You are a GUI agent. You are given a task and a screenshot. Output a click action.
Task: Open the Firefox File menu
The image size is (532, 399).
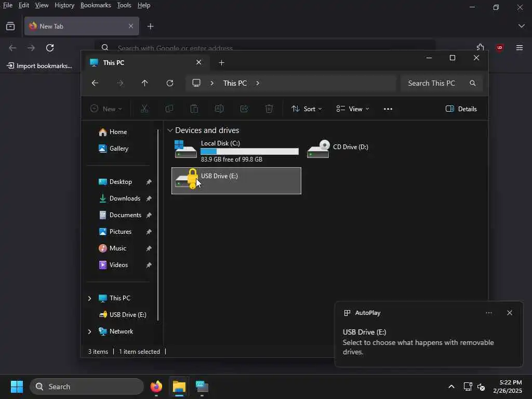7,5
